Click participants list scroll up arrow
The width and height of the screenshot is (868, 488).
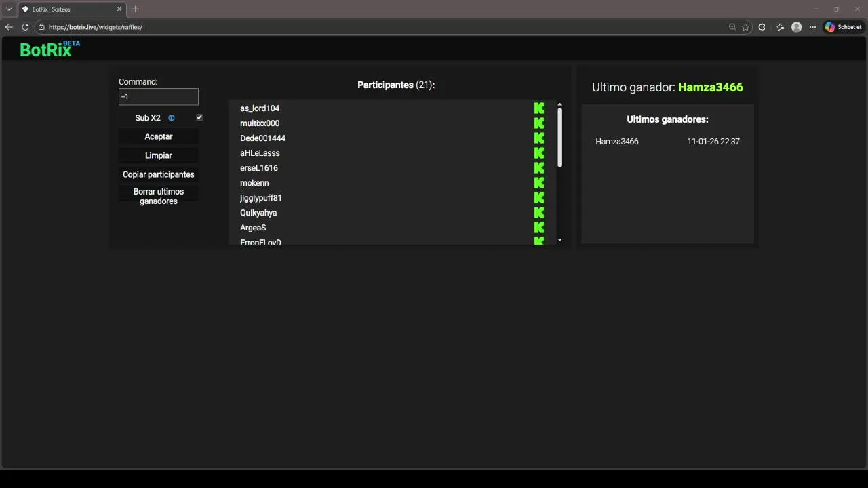point(559,104)
